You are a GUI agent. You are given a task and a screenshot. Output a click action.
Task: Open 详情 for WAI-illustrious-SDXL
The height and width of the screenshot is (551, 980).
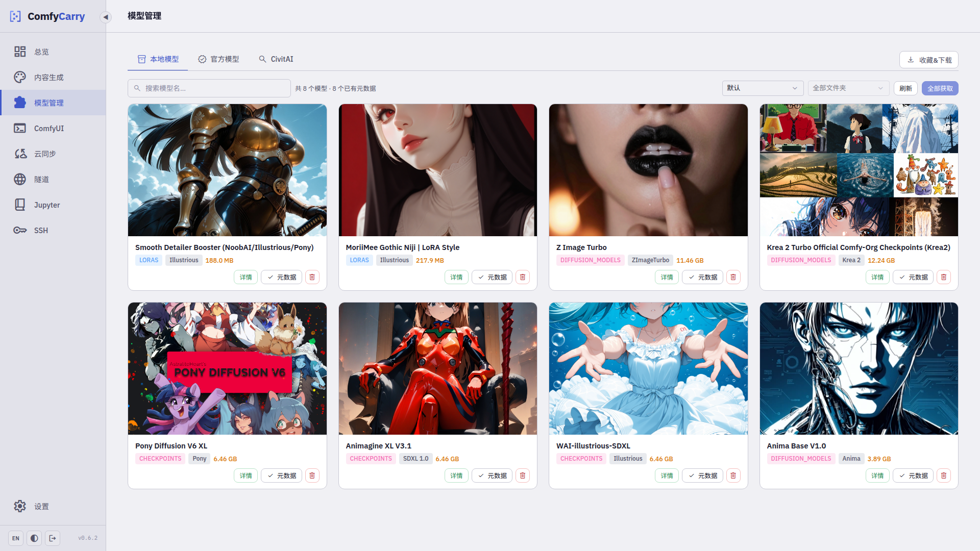coord(667,475)
